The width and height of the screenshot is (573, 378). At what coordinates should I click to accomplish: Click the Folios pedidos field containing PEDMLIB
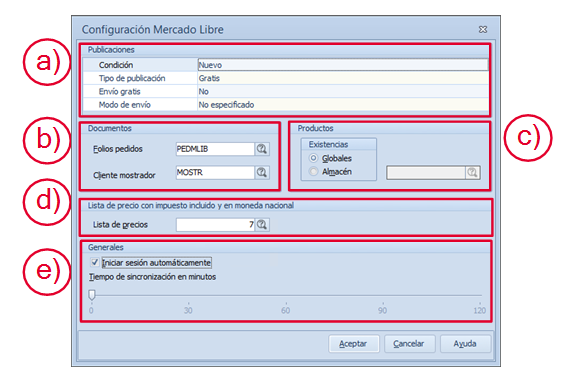[x=215, y=149]
